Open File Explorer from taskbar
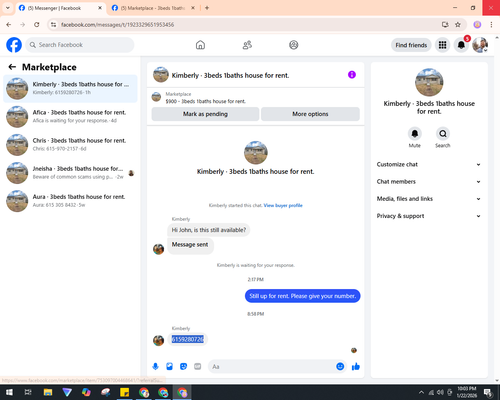 [x=48, y=392]
